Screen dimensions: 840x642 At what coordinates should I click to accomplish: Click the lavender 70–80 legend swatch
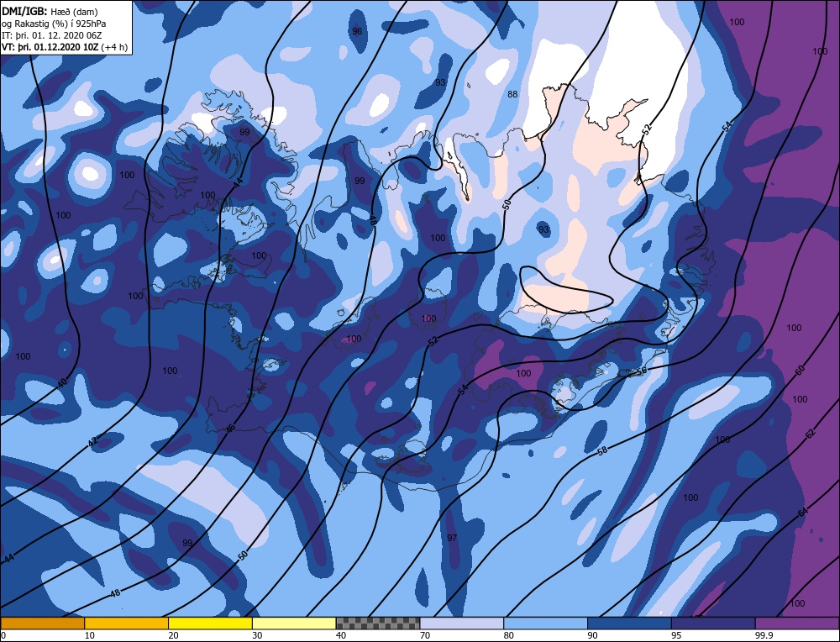[x=462, y=624]
